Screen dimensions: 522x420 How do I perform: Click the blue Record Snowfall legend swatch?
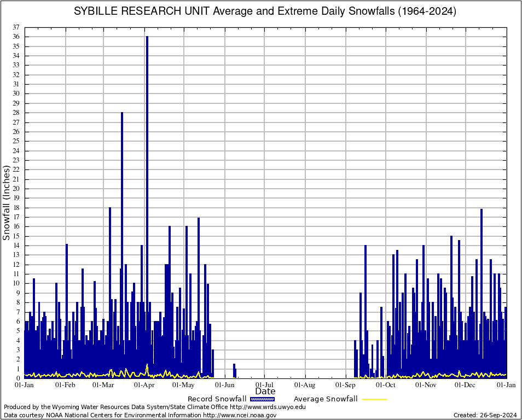coord(263,399)
